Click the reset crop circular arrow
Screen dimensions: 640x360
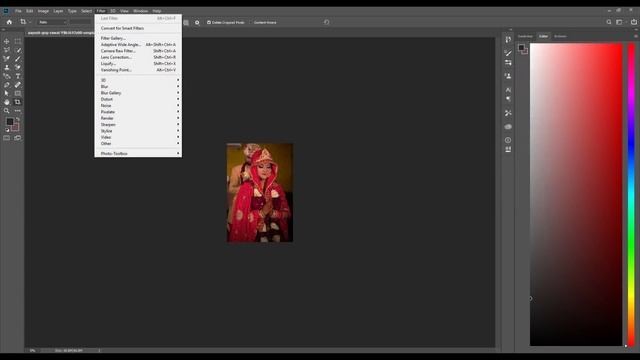[327, 22]
